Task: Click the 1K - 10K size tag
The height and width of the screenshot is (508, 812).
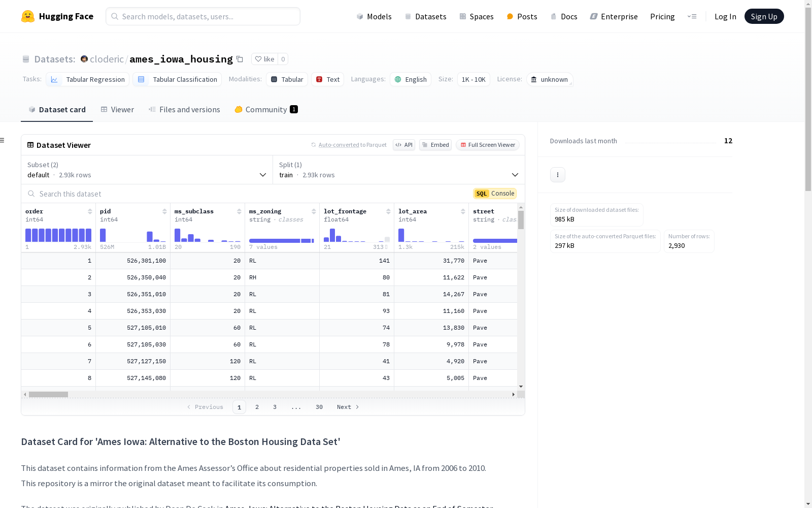Action: [473, 79]
